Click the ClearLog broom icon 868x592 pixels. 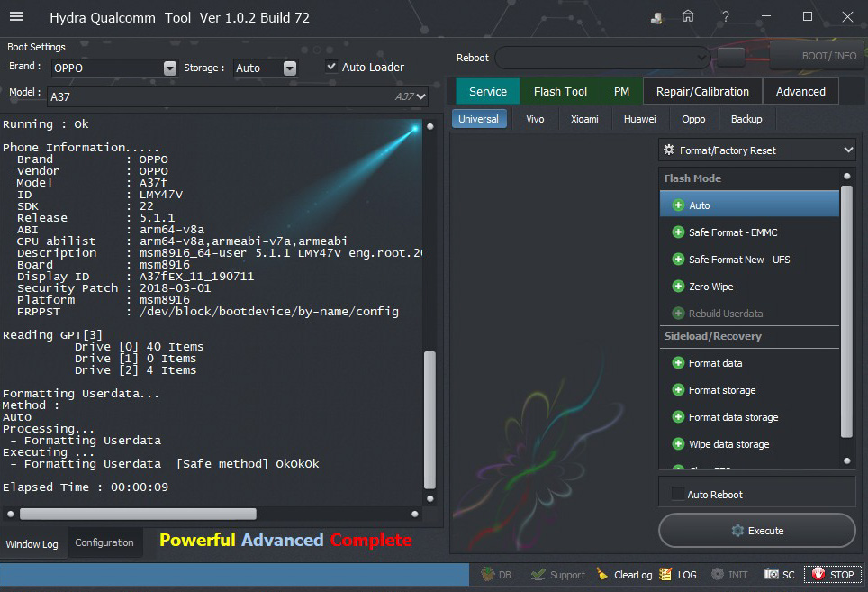click(602, 574)
